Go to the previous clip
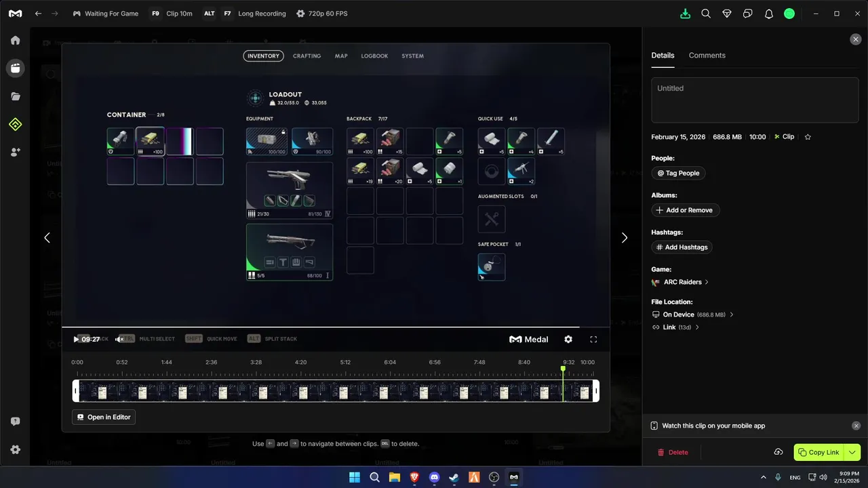 coord(47,238)
